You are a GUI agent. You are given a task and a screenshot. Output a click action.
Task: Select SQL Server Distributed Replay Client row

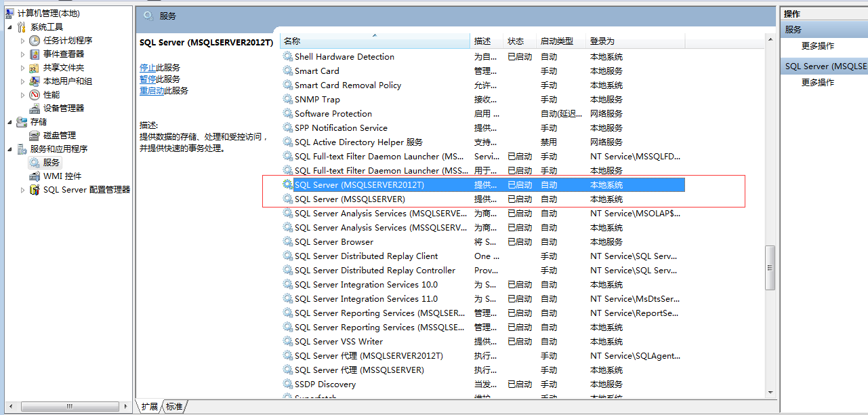click(483, 256)
